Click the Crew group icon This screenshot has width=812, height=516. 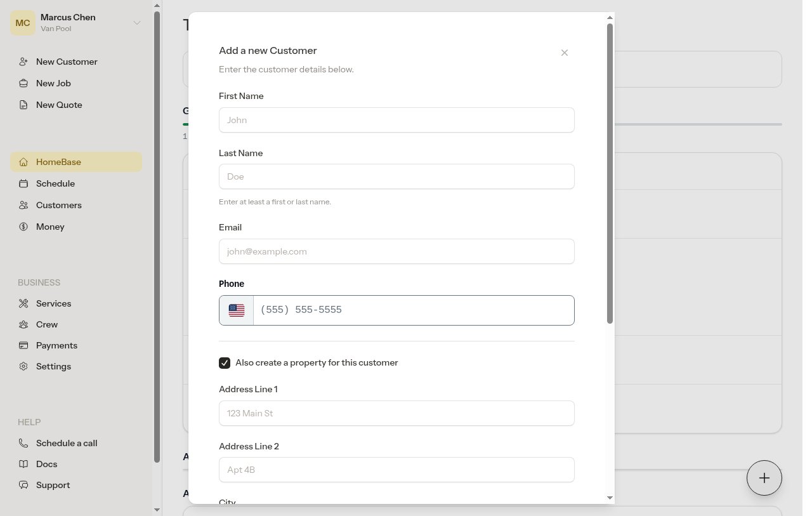[23, 324]
